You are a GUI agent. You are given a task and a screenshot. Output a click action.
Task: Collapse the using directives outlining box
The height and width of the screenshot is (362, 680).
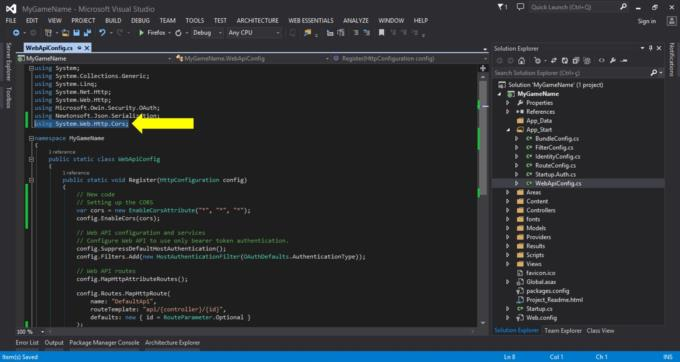point(31,68)
